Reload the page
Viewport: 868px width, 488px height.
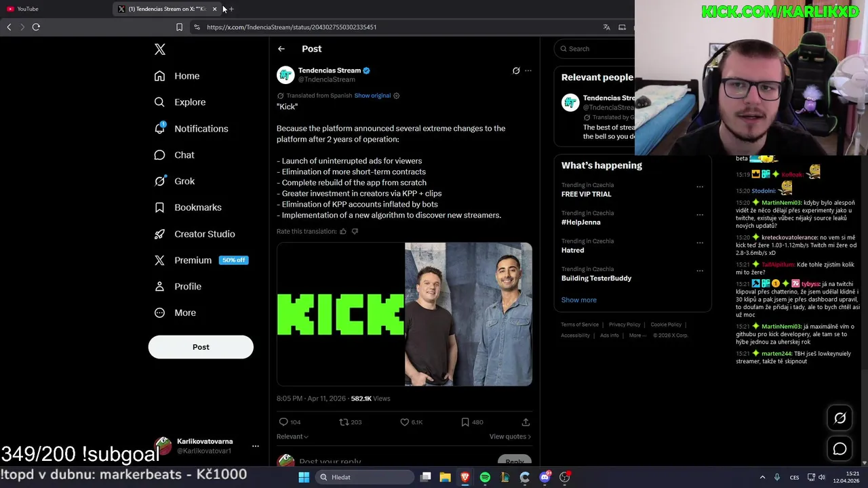(36, 27)
